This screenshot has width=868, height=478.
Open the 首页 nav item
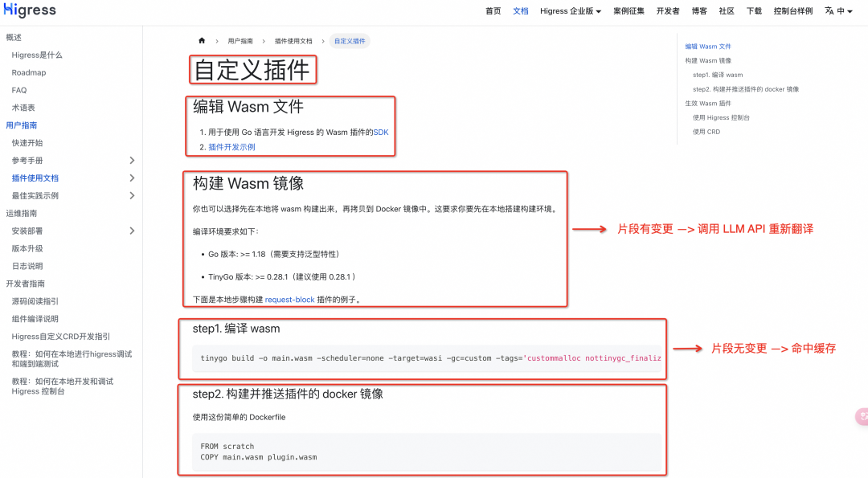[x=493, y=11]
